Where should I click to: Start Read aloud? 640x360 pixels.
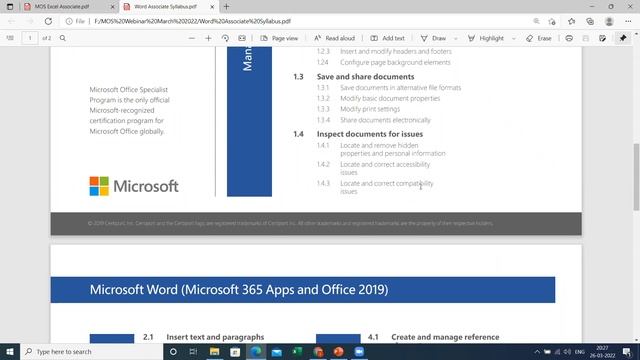point(334,38)
